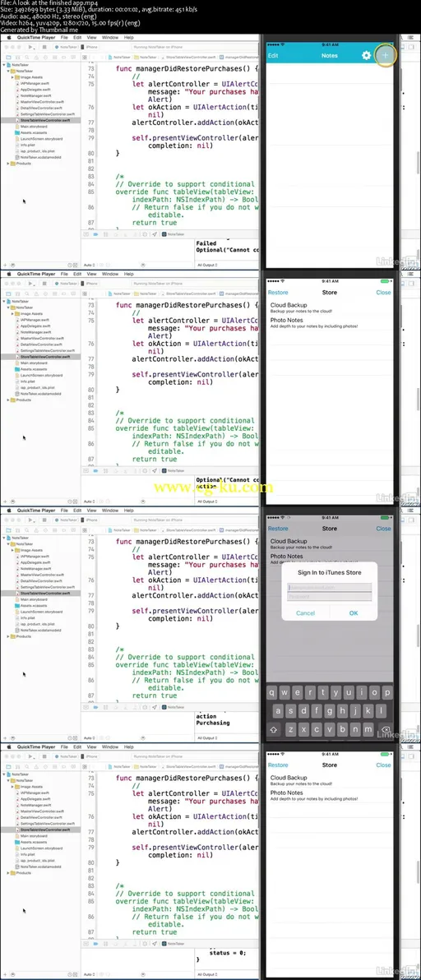The height and width of the screenshot is (980, 421).
Task: Click QuickTime Player menu in the top frame
Action: tap(36, 38)
